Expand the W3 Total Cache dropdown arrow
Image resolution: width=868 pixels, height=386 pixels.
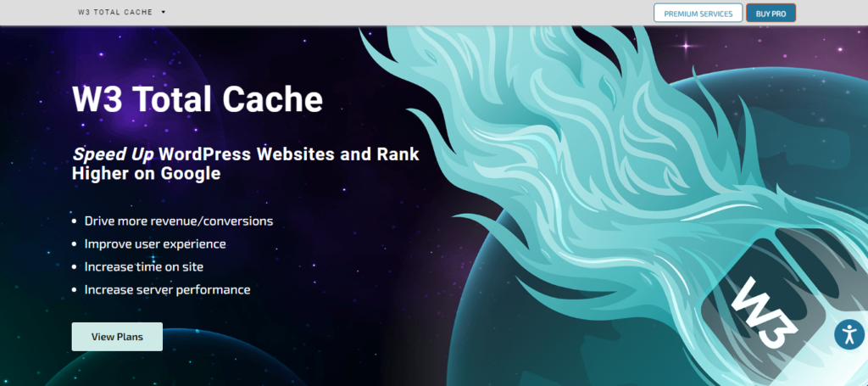tap(163, 13)
